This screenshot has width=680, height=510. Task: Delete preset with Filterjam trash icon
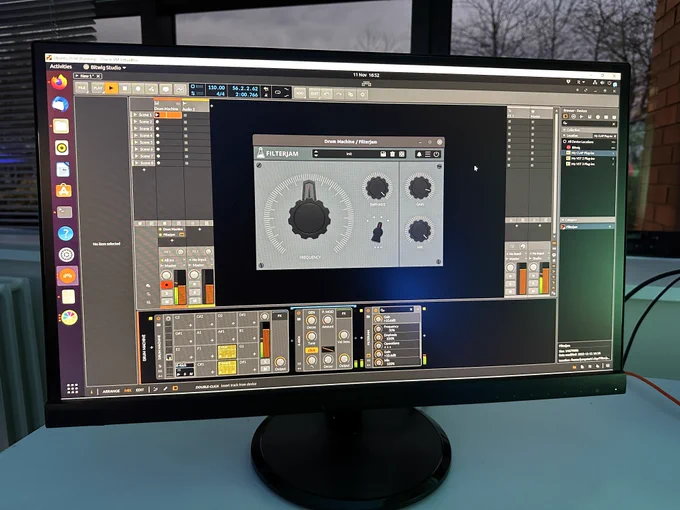(392, 154)
